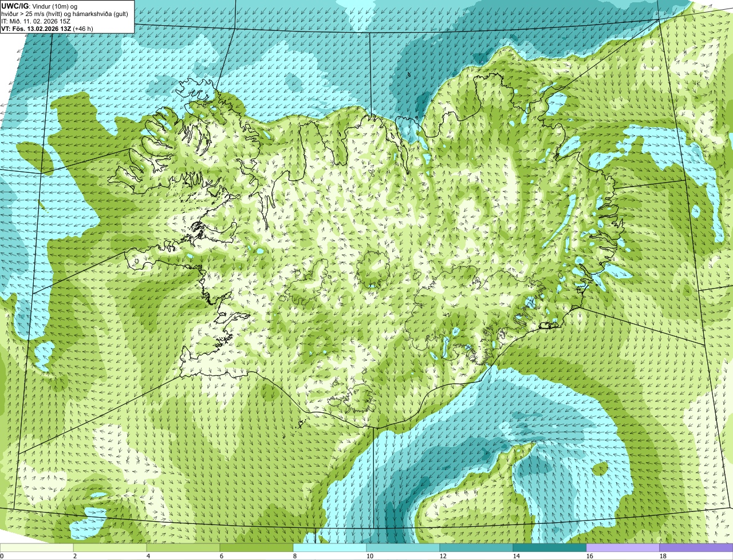Click the legend scale label "18"
Screen dimensions: 733x560
(x=663, y=556)
